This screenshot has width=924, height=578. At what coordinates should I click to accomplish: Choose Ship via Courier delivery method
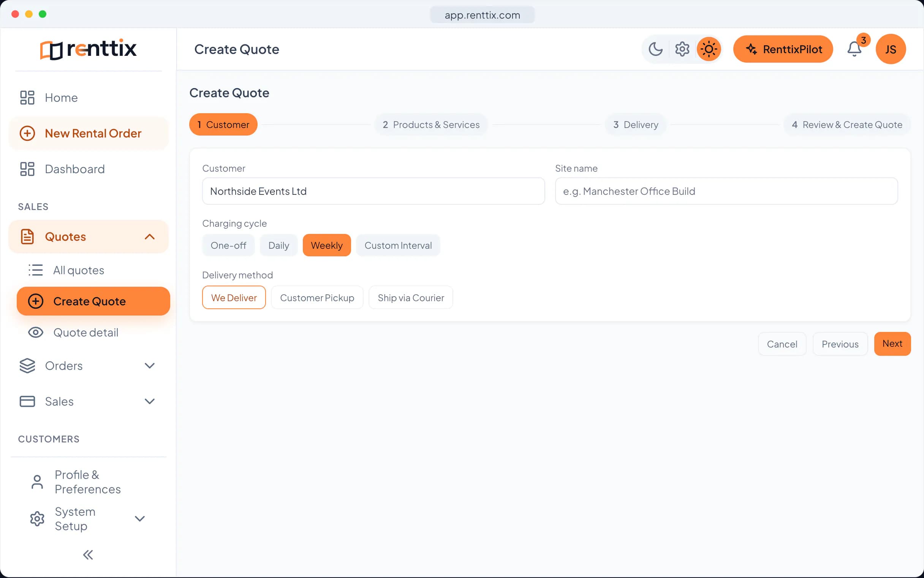411,297
